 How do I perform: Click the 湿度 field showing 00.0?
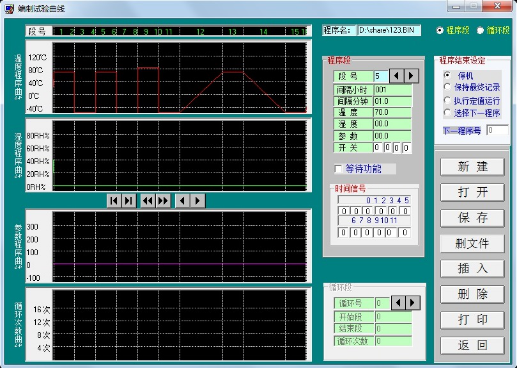(392, 124)
